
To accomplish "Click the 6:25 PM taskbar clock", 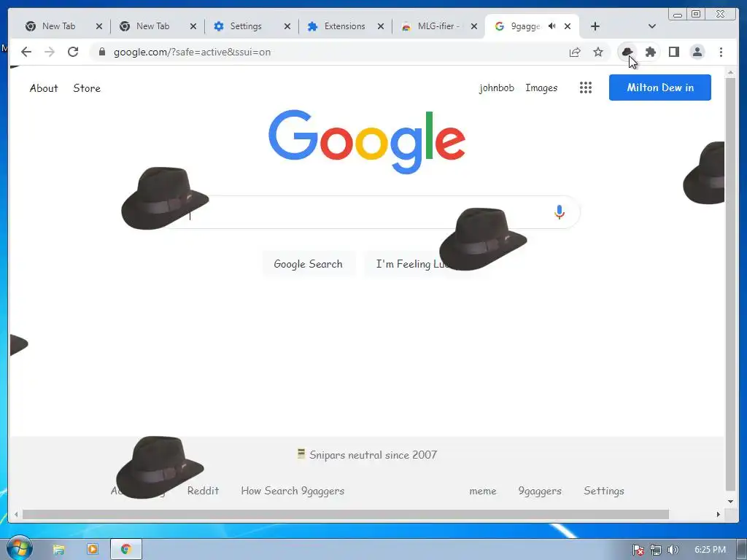I will (x=710, y=550).
